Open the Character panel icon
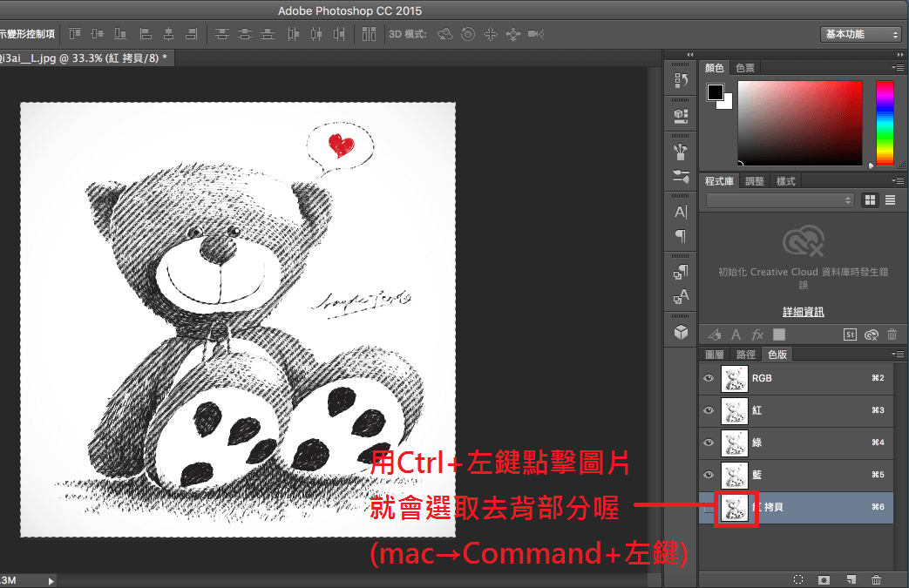909x588 pixels. point(681,212)
